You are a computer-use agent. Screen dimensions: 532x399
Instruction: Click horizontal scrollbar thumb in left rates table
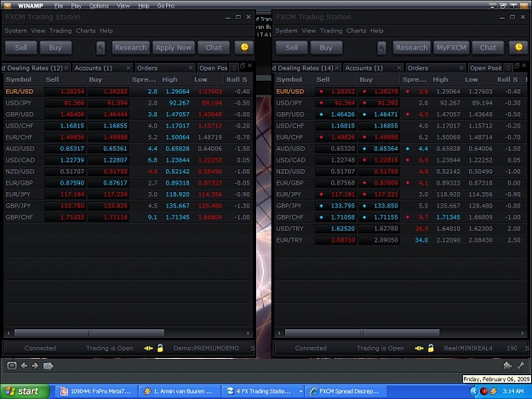coord(89,333)
